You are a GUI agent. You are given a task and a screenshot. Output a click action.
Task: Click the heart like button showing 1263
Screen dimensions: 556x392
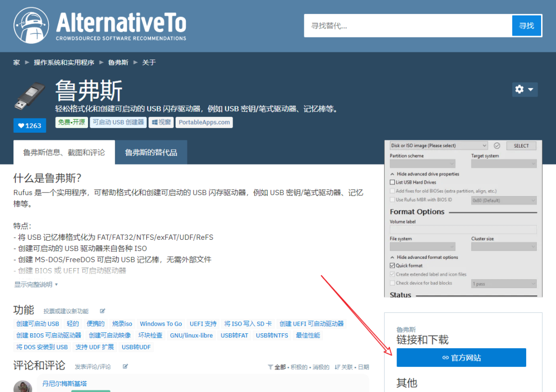[x=29, y=126]
